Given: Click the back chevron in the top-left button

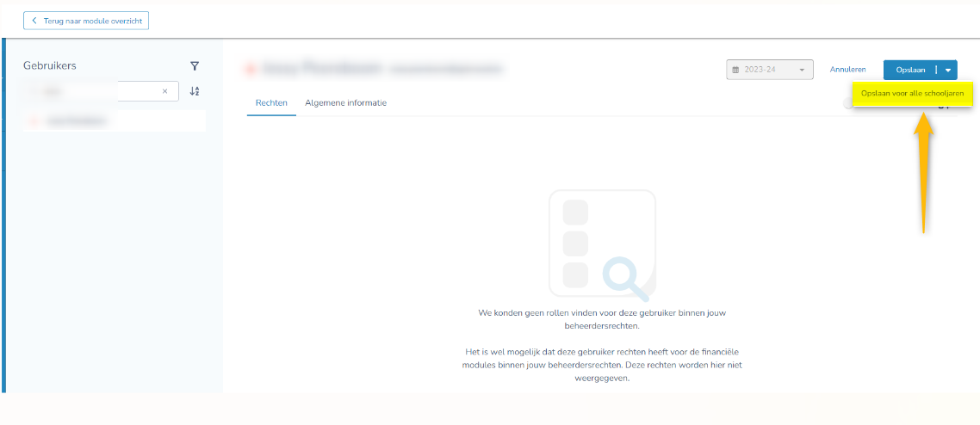Looking at the screenshot, I should (34, 20).
